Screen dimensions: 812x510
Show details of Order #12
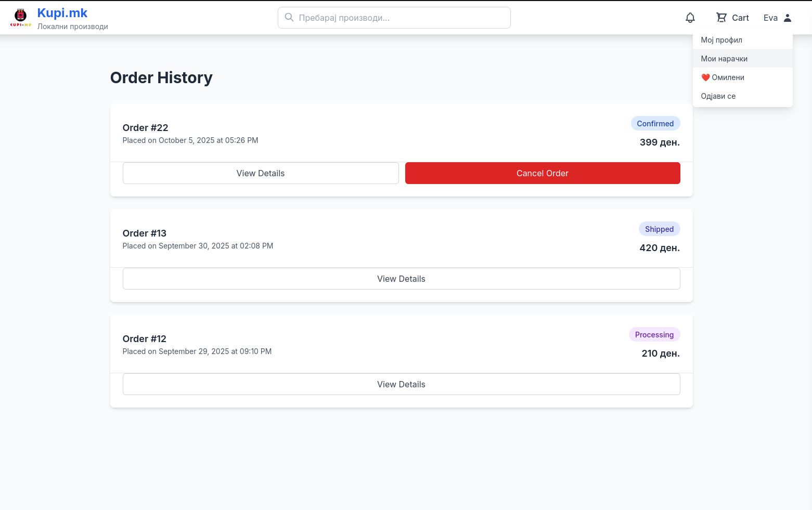click(x=401, y=384)
